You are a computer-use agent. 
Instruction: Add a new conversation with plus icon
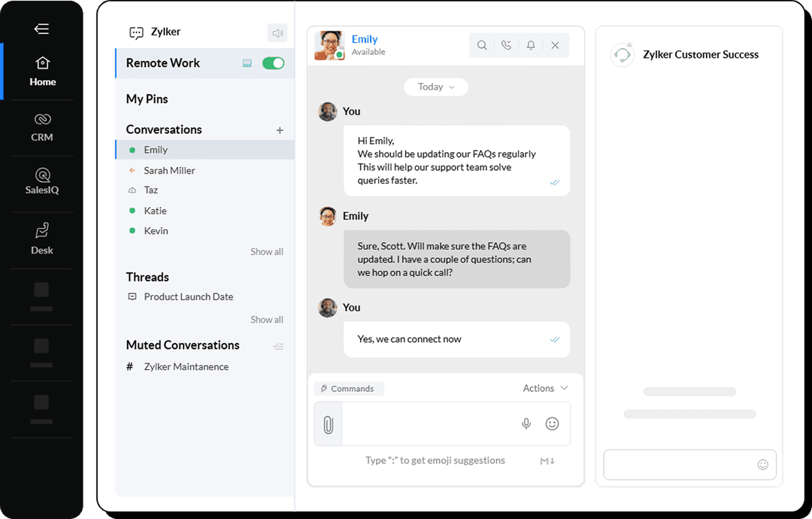click(280, 130)
